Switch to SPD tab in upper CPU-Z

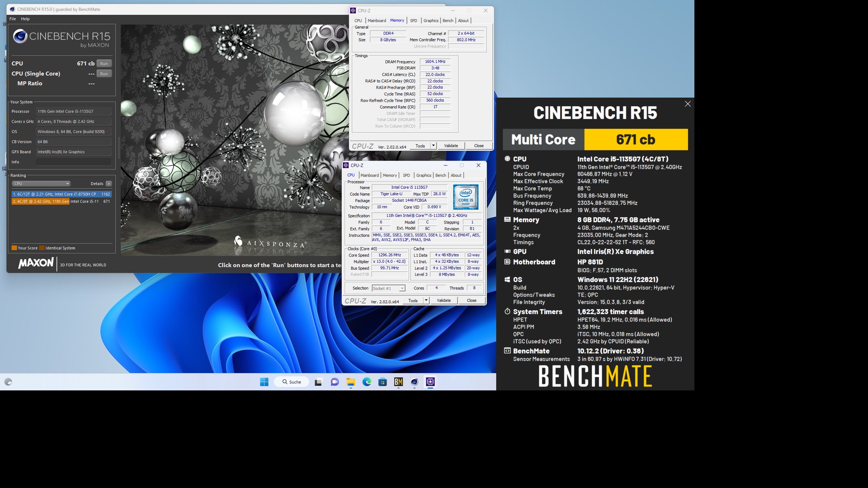click(x=414, y=21)
